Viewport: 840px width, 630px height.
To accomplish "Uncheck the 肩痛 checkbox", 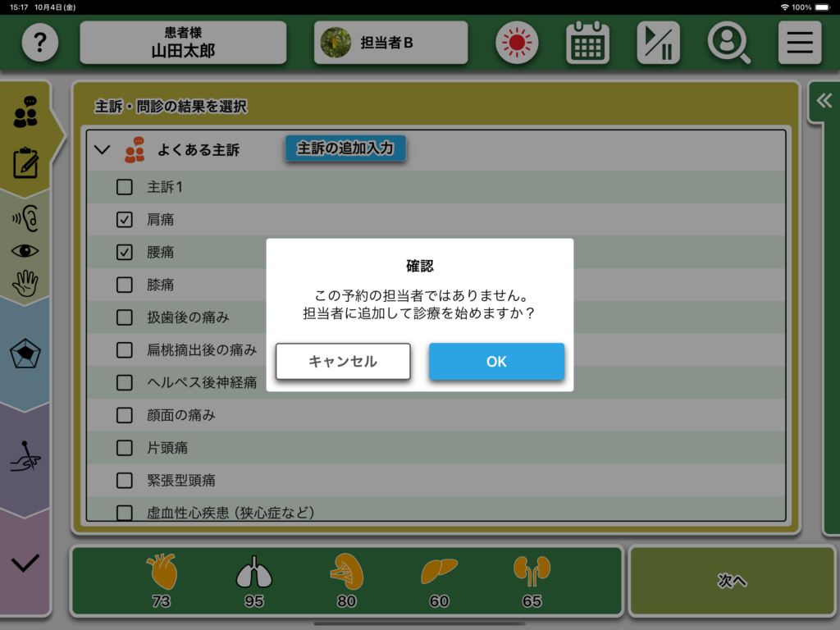I will [x=125, y=220].
